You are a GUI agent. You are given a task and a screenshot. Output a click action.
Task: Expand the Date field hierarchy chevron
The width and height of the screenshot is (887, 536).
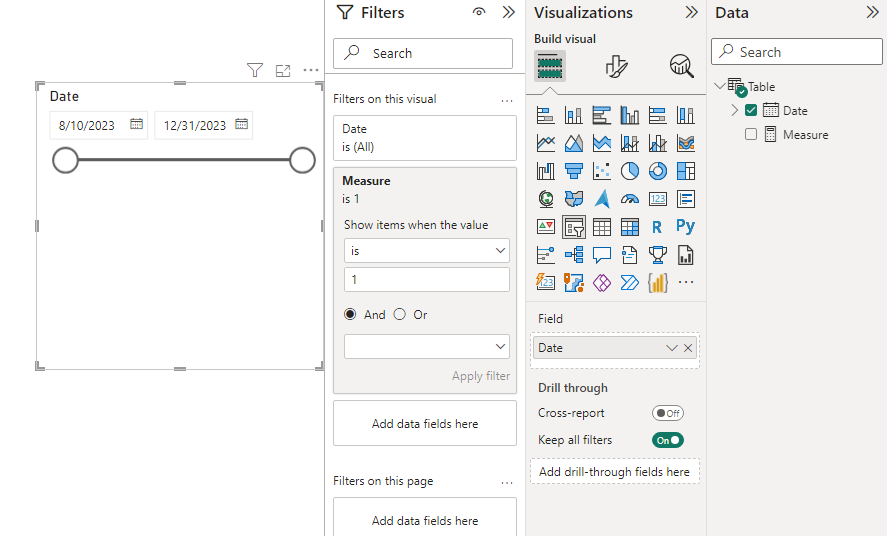pos(734,110)
